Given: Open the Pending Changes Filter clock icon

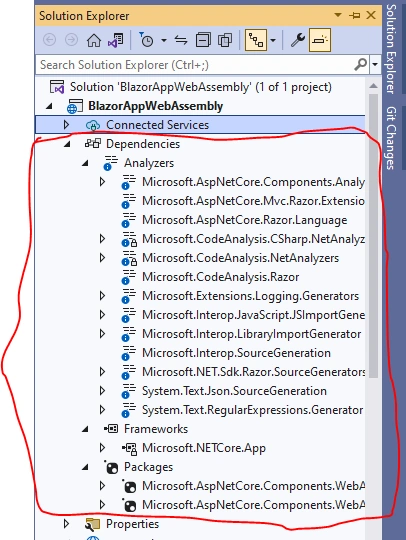Looking at the screenshot, I should (147, 40).
